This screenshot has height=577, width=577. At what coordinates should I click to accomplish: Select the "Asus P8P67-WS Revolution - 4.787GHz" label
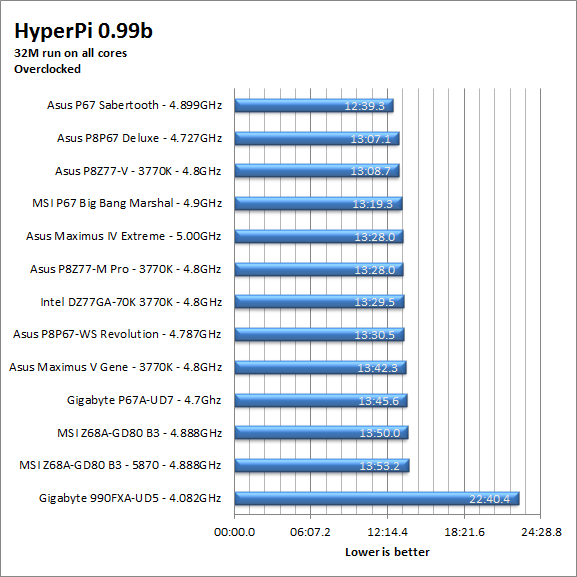pyautogui.click(x=117, y=334)
